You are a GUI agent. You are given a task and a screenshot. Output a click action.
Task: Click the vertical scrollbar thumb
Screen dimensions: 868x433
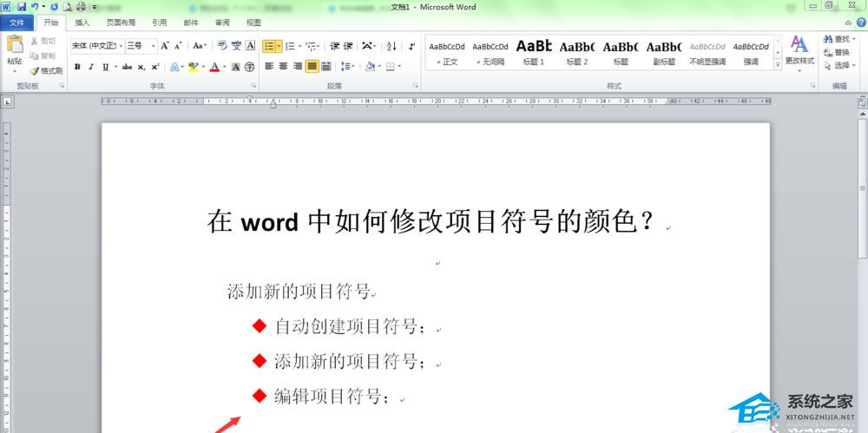coord(863,187)
